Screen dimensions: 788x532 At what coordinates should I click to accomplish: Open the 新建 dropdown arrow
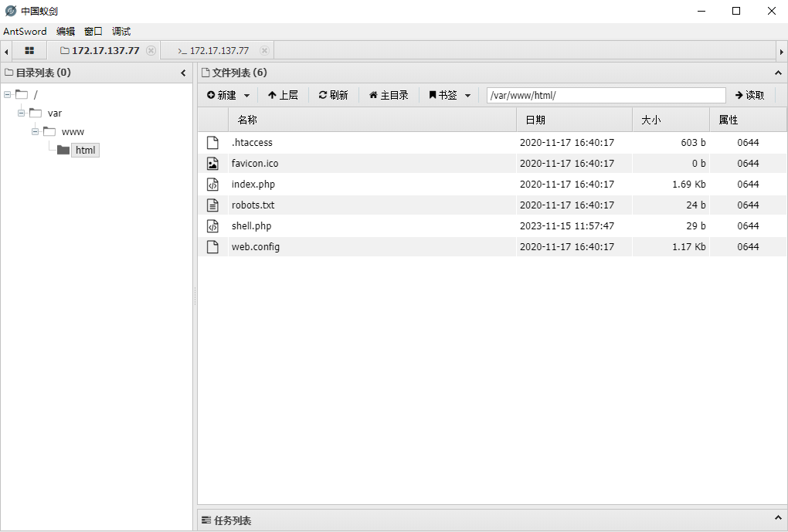pos(246,96)
